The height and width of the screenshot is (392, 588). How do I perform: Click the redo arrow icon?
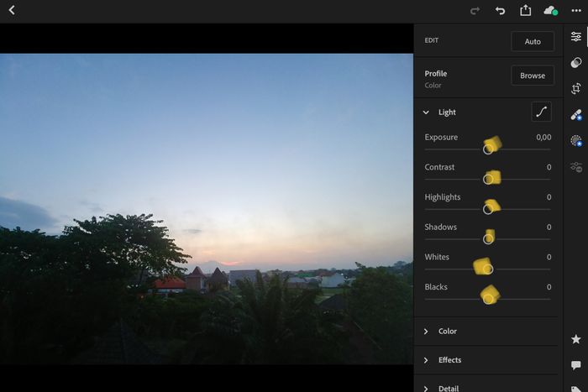[475, 11]
